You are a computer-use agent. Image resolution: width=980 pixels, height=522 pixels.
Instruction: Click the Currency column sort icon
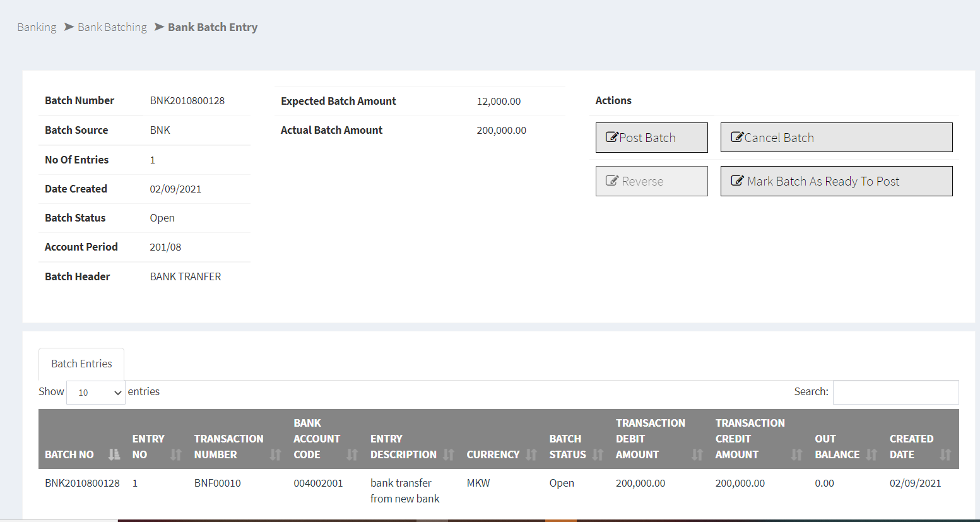pos(531,454)
